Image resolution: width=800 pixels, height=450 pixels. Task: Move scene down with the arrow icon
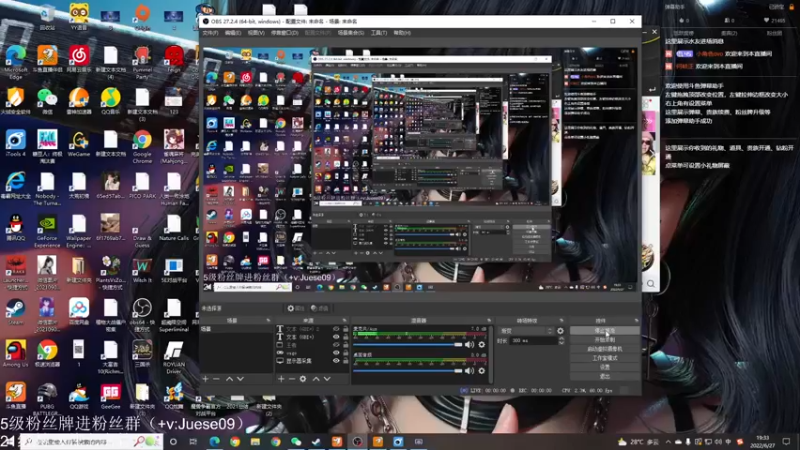click(x=240, y=379)
